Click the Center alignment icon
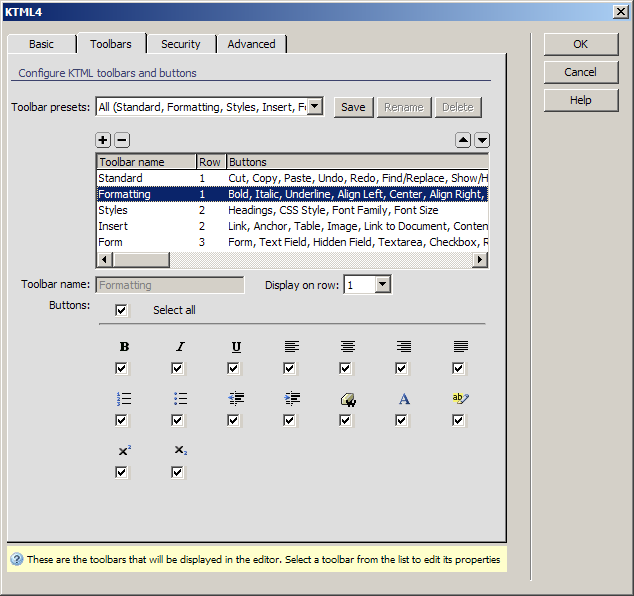 (x=348, y=346)
